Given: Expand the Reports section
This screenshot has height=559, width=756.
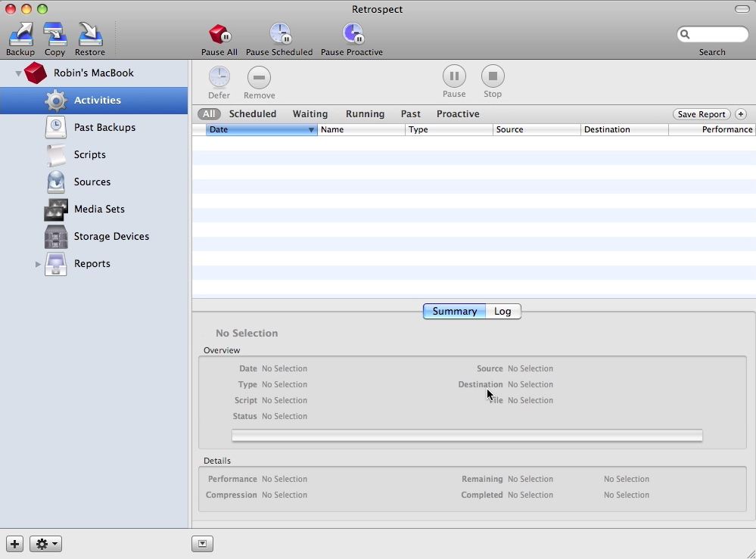Looking at the screenshot, I should click(38, 264).
